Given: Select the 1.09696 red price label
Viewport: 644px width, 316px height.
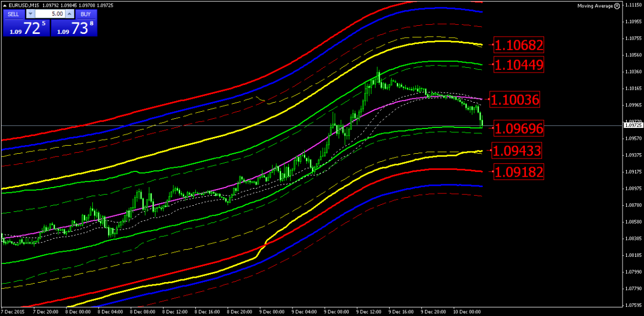Looking at the screenshot, I should 519,128.
